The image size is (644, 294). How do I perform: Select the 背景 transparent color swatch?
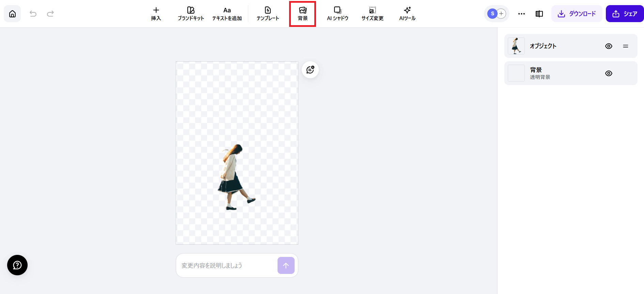pyautogui.click(x=516, y=73)
